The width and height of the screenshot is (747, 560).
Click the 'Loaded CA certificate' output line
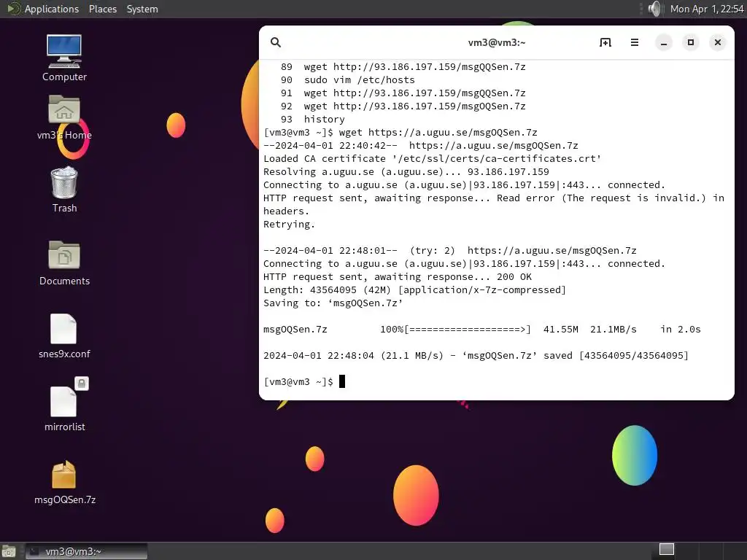pyautogui.click(x=432, y=158)
